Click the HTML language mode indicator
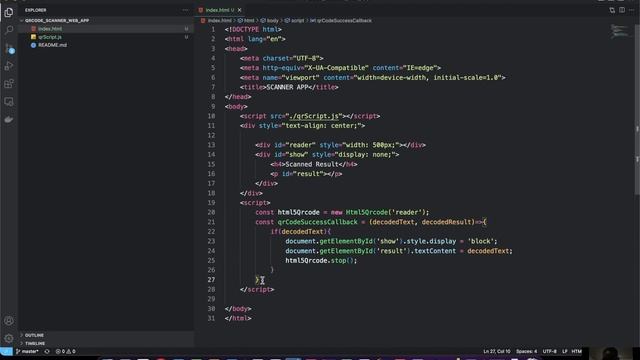 (x=576, y=351)
